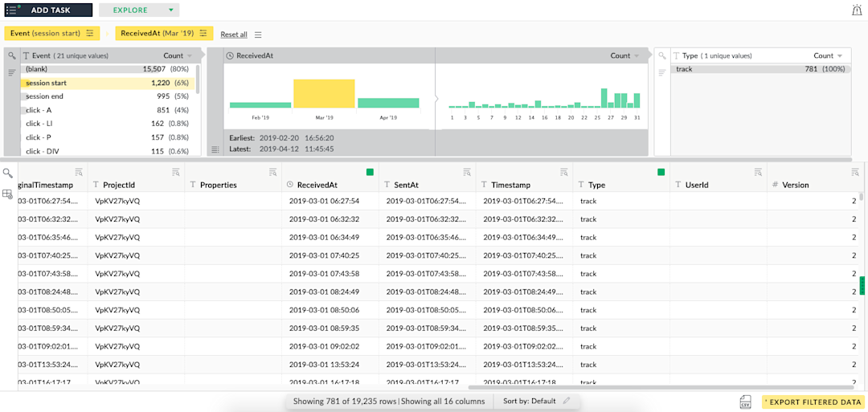Click EXPORT FILTERED DATA button
The image size is (868, 412).
813,402
